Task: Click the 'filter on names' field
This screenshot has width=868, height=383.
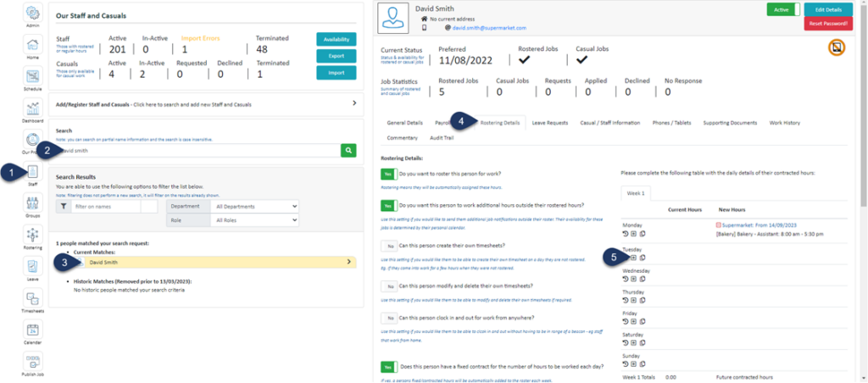Action: coord(106,207)
